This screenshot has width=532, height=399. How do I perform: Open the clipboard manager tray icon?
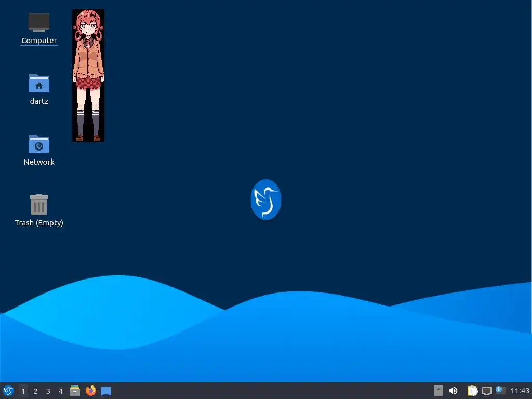coord(473,391)
